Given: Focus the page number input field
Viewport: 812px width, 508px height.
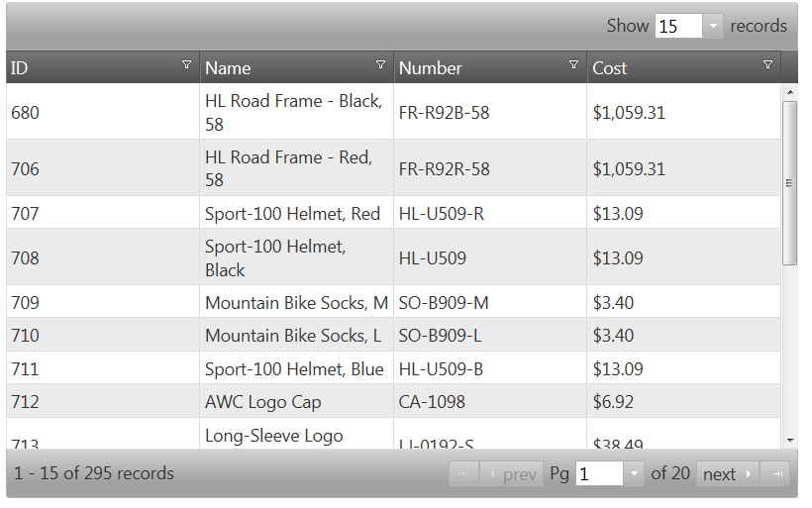Looking at the screenshot, I should [x=599, y=474].
